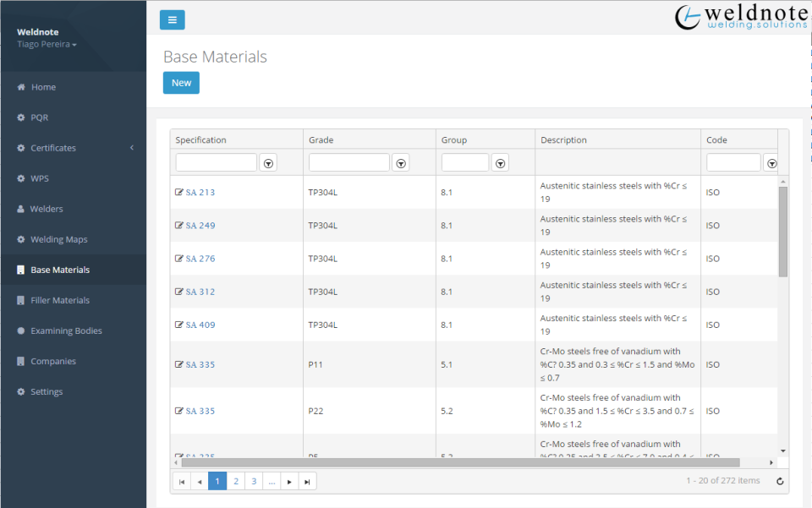Viewport: 812px width, 508px height.
Task: Open the SA 213 specification link
Action: (x=200, y=193)
